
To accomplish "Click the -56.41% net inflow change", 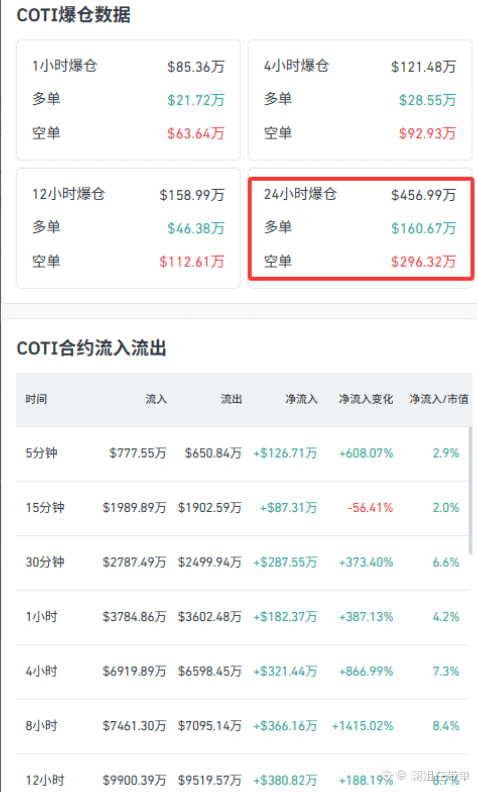I will pyautogui.click(x=370, y=508).
